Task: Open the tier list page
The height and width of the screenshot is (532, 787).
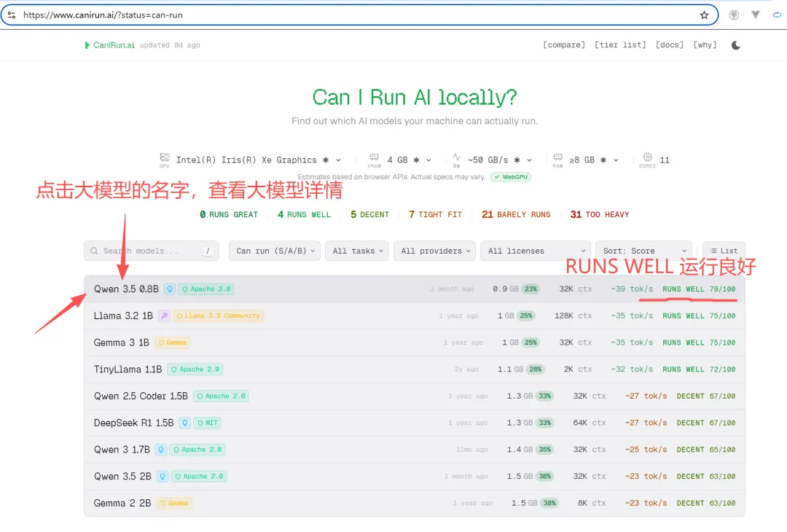Action: pos(620,44)
